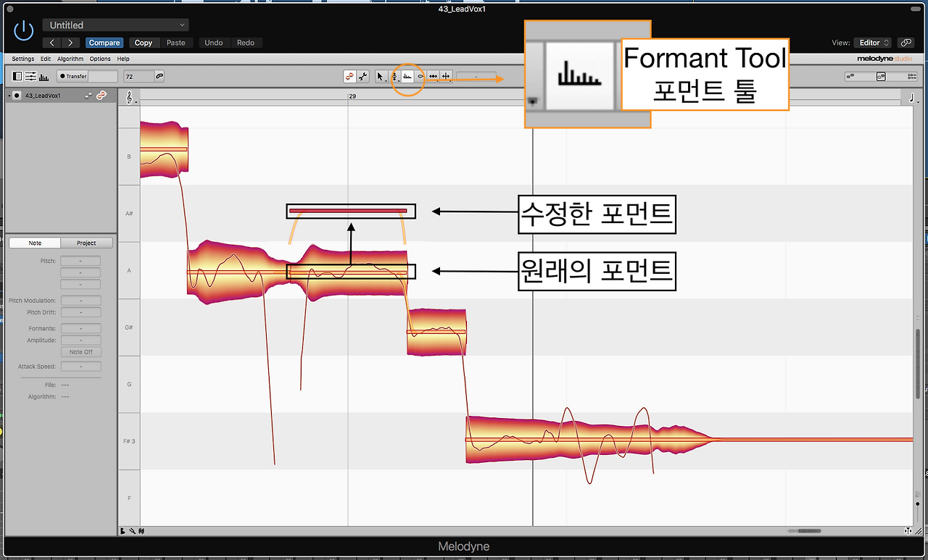
Task: Click the link icon beside View Editor
Action: tap(906, 43)
